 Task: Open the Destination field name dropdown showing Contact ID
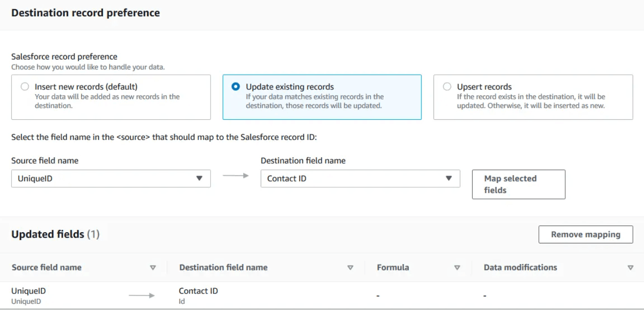(360, 179)
